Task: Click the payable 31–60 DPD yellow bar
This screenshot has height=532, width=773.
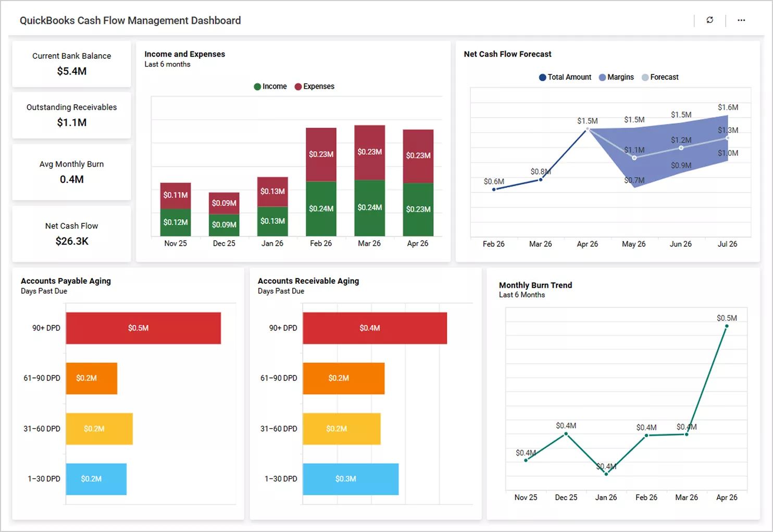Action: [x=99, y=429]
